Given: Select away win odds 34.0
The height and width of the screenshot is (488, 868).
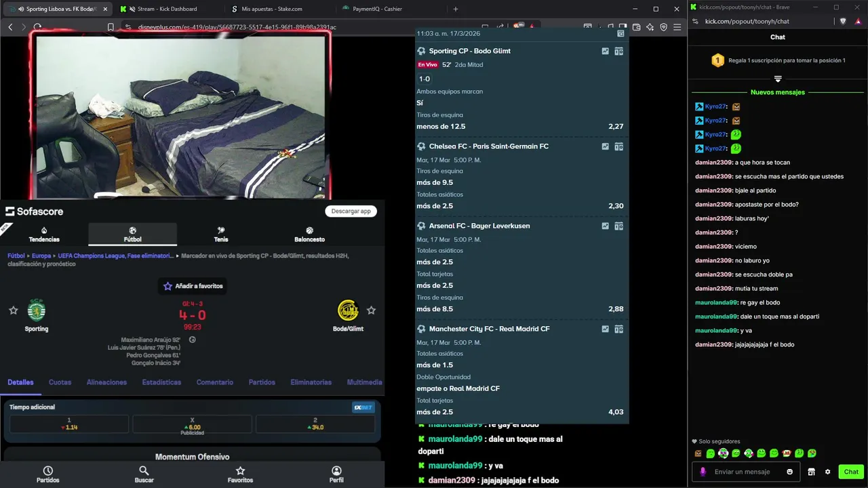Looking at the screenshot, I should [x=315, y=424].
